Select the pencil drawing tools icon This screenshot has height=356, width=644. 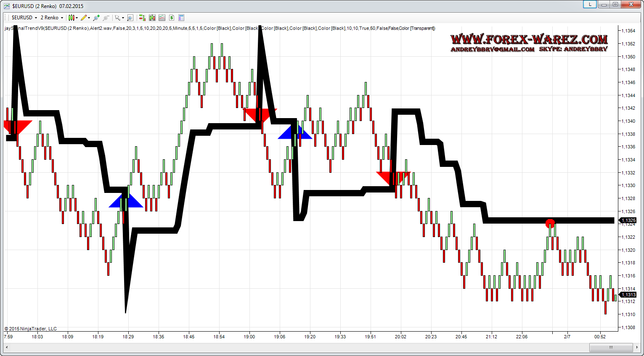[x=84, y=18]
